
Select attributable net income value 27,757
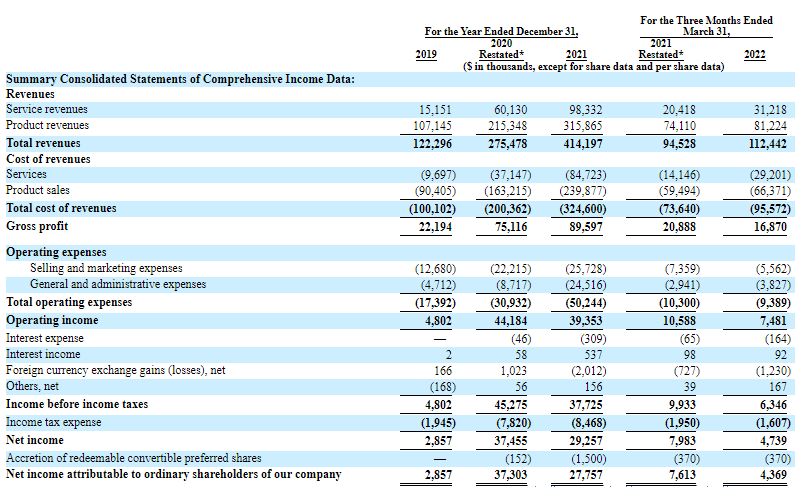pos(586,475)
